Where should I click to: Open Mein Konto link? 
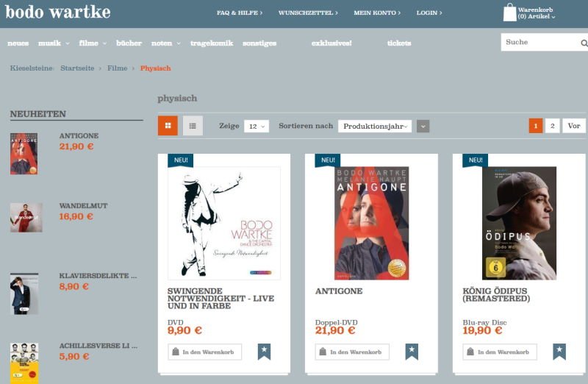(x=377, y=13)
